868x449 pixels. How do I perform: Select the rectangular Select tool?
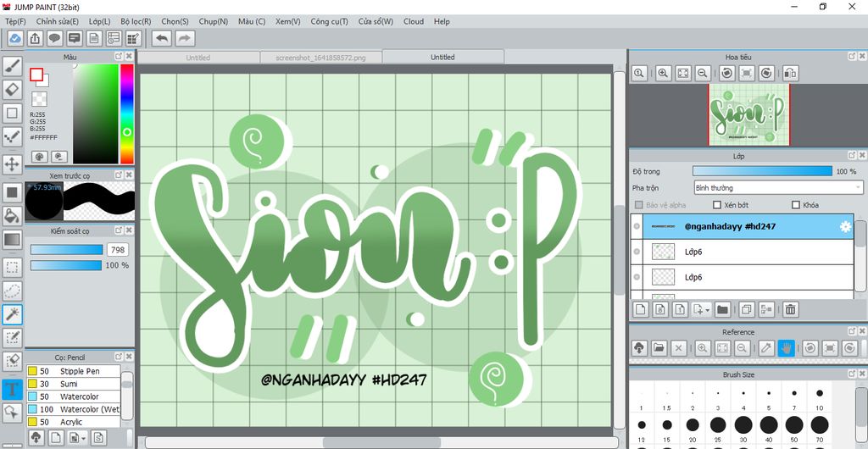click(x=12, y=268)
